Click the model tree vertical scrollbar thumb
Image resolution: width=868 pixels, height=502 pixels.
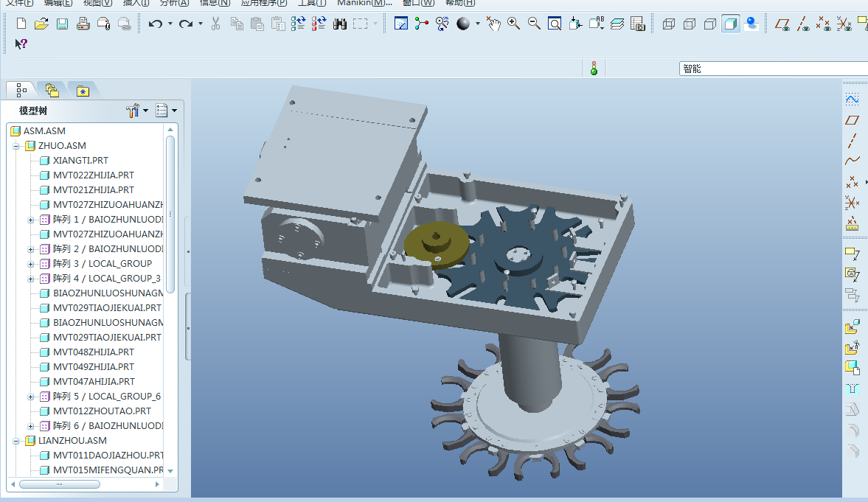[x=170, y=215]
